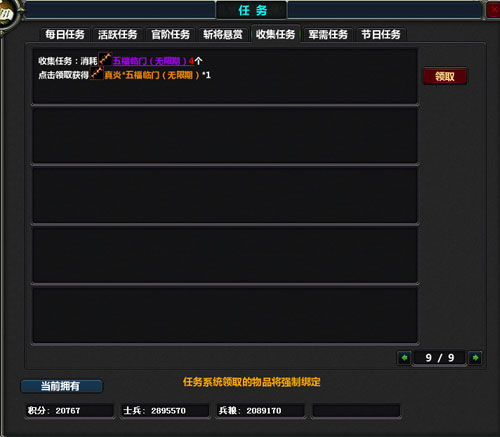
Task: Click the 士兵 2895570 field
Action: [x=165, y=410]
